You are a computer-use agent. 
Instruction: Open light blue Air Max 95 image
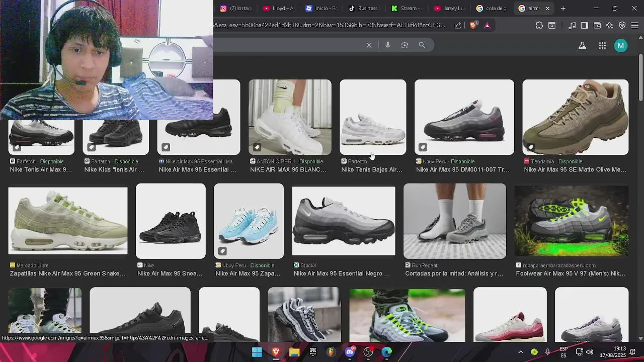[x=249, y=221]
